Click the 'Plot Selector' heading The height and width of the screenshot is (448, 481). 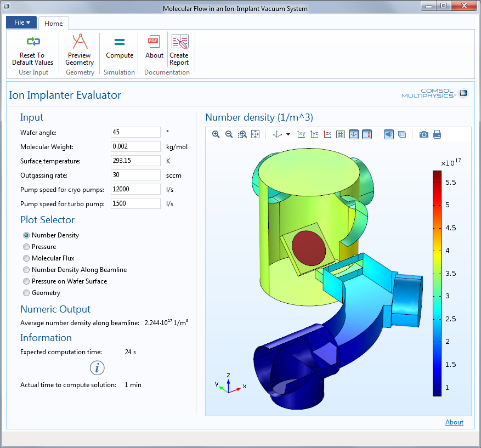point(48,220)
